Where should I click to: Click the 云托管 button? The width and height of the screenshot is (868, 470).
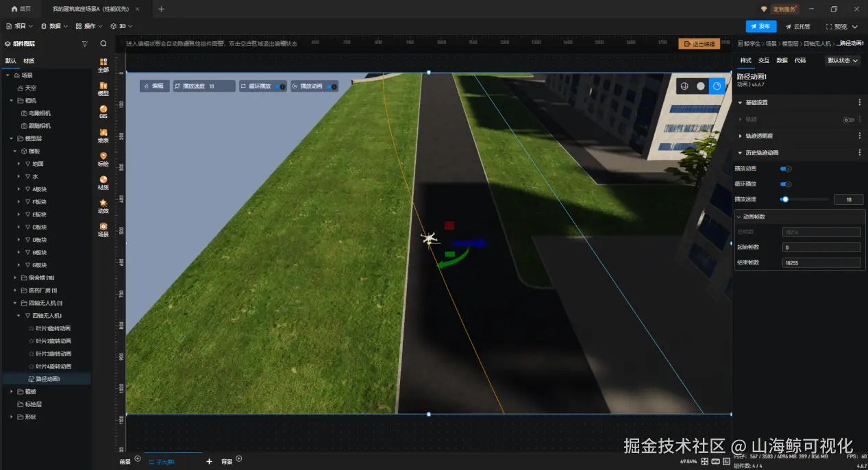tap(797, 26)
